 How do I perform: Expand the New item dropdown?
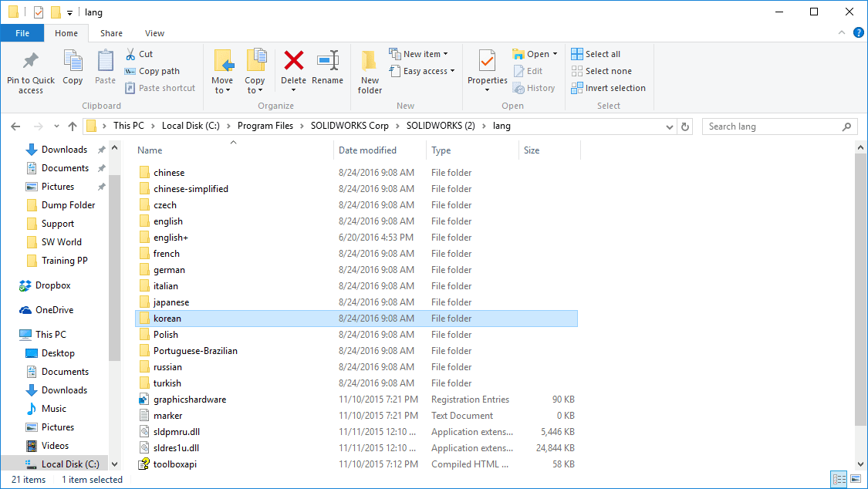(421, 53)
